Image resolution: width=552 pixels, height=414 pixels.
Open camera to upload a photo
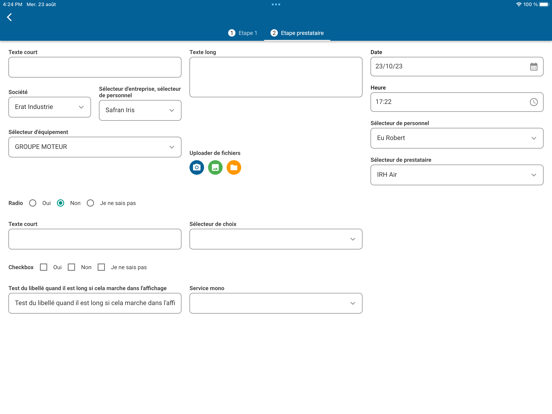click(197, 167)
